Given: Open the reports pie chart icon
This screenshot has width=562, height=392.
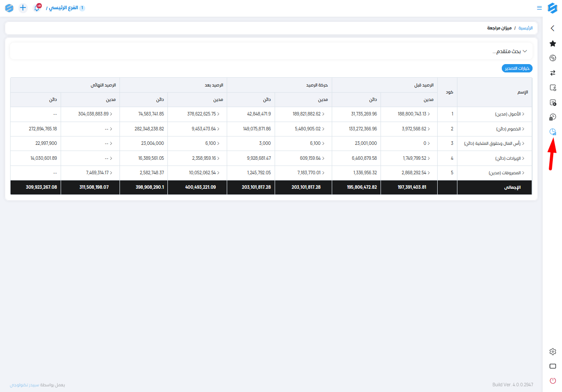Looking at the screenshot, I should coord(553,132).
